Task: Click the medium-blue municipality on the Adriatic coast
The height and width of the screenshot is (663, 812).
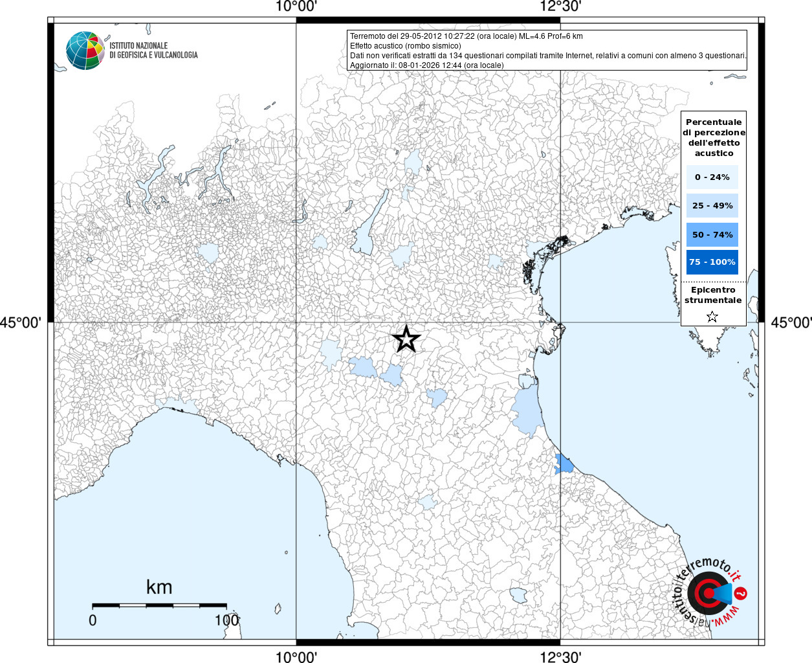Action: pyautogui.click(x=564, y=464)
